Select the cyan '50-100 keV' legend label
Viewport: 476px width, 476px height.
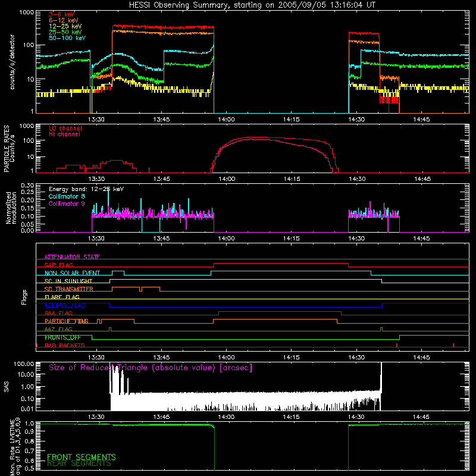[67, 38]
